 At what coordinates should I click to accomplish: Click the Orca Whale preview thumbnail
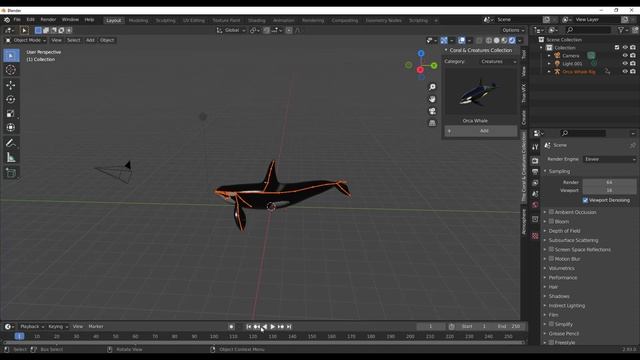coord(481,91)
